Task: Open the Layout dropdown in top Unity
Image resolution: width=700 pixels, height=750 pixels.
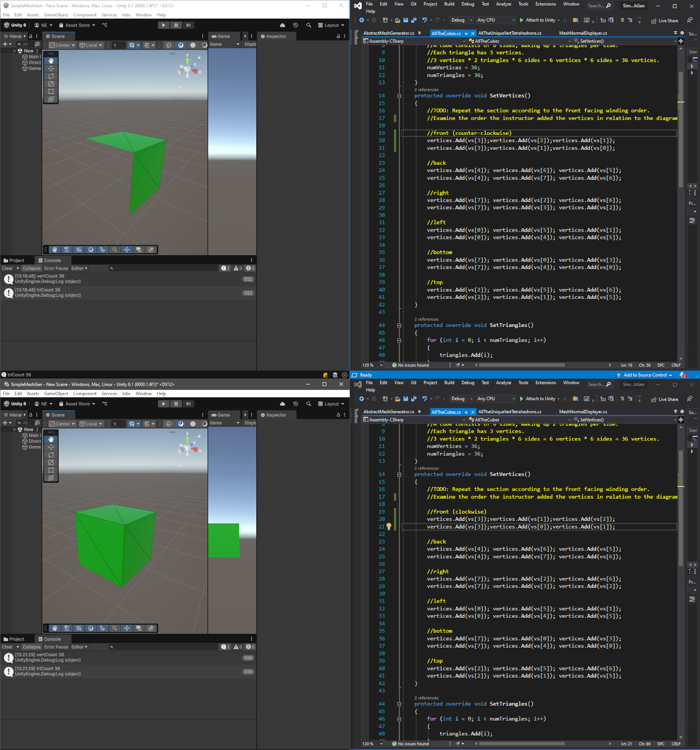Action: 331,25
